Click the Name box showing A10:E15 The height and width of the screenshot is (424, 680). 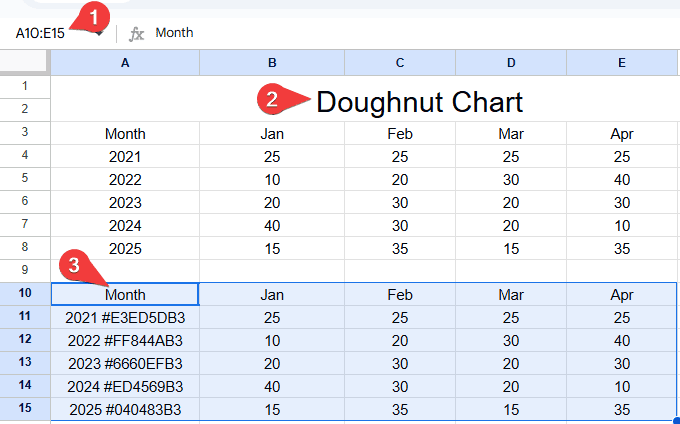pos(45,33)
